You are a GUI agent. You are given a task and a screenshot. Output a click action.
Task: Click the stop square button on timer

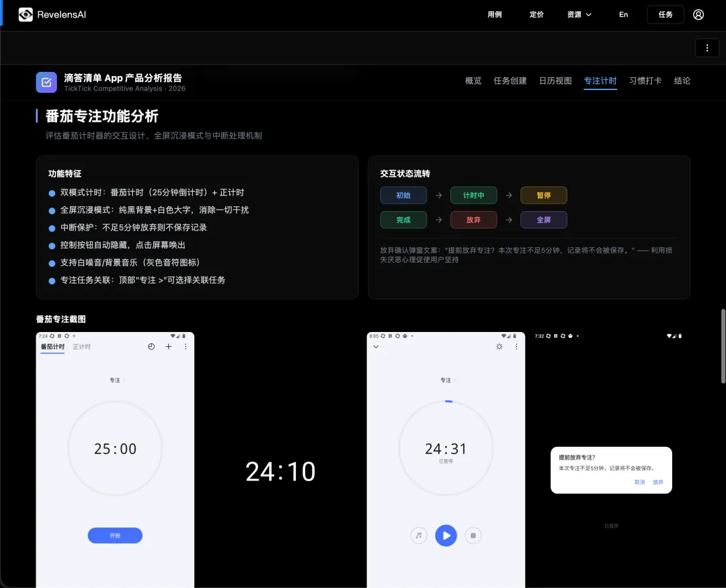[473, 536]
